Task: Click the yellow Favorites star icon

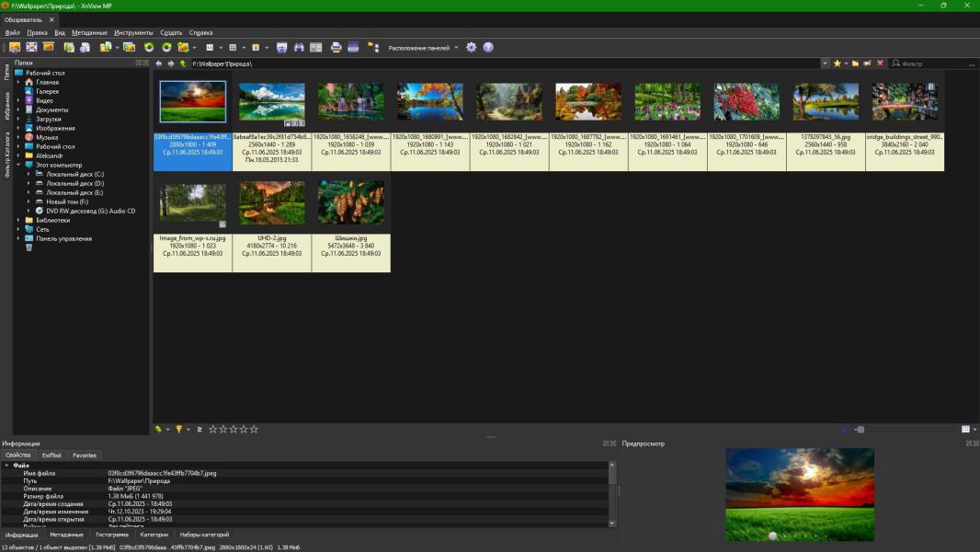Action: click(837, 63)
